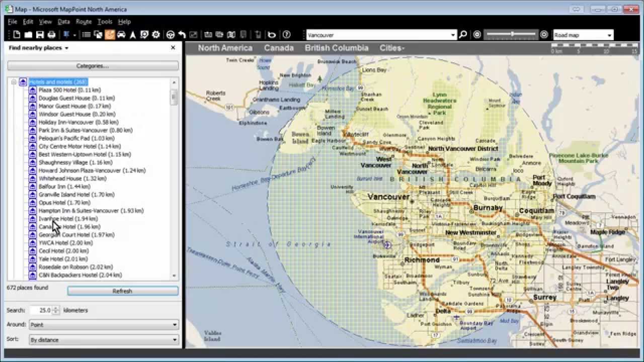Select City Centre Motor Hotel entry

coord(79,146)
